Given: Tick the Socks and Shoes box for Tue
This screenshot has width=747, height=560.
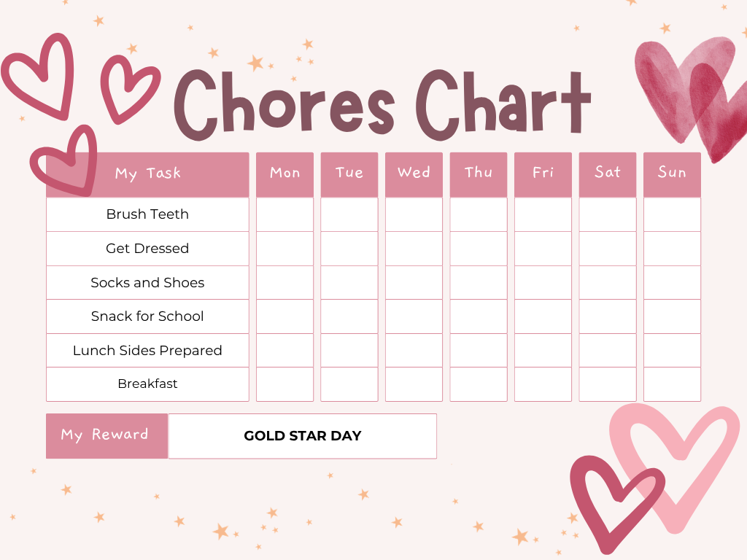Looking at the screenshot, I should (349, 283).
